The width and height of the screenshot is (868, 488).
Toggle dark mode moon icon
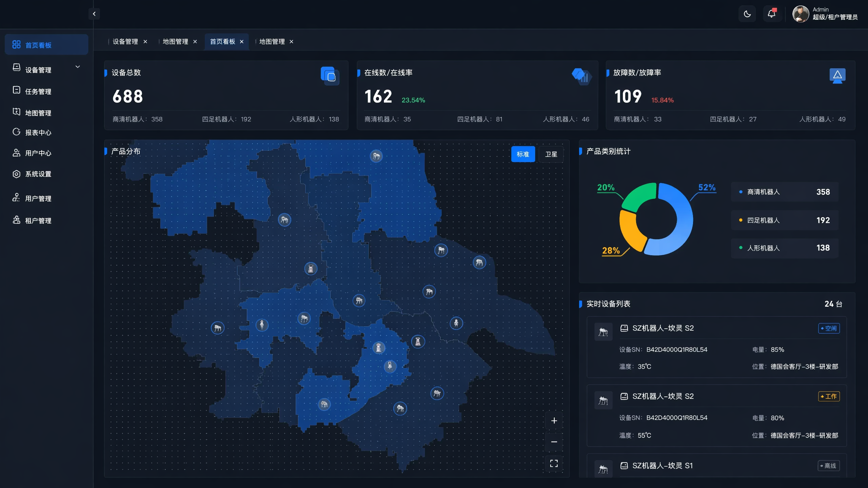tap(747, 14)
